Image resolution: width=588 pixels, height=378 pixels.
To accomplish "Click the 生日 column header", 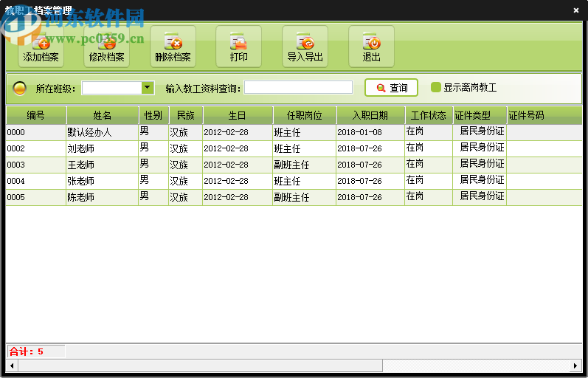I will point(238,115).
